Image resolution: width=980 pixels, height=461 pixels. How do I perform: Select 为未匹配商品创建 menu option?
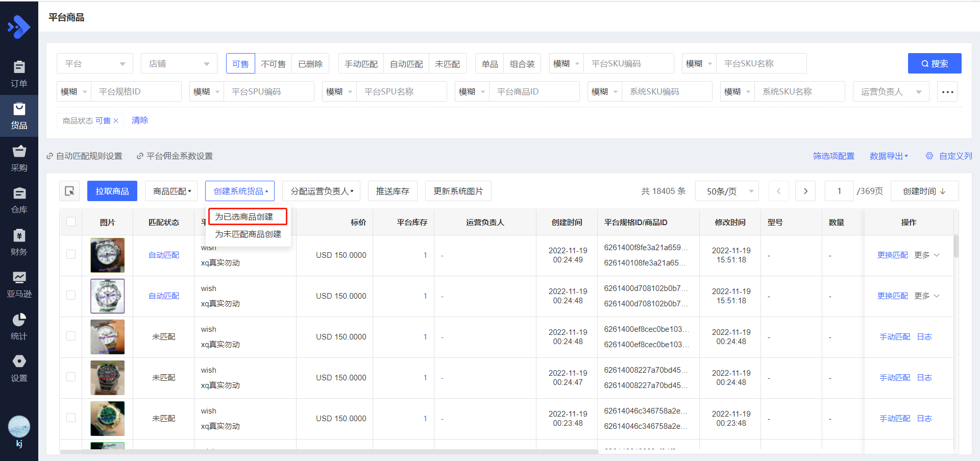248,234
